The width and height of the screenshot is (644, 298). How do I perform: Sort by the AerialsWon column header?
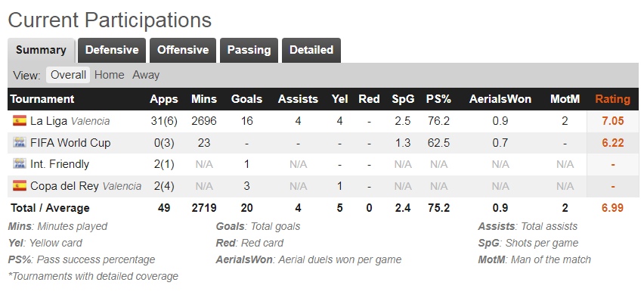click(500, 99)
